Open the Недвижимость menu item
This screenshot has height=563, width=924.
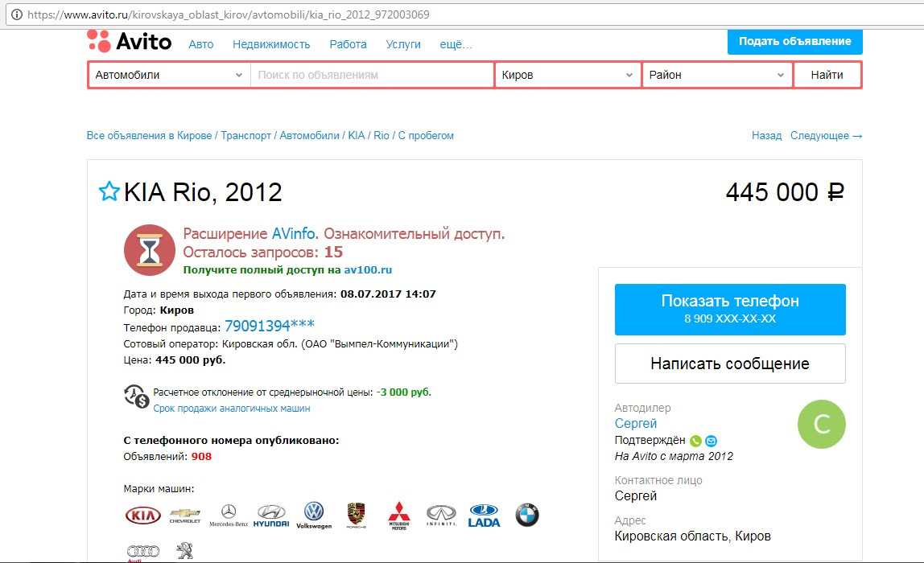(x=271, y=44)
